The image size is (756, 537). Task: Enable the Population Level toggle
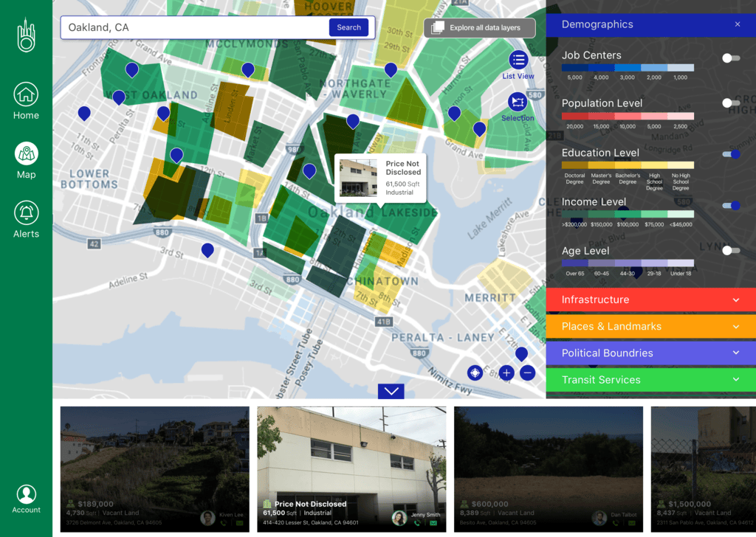tap(731, 103)
